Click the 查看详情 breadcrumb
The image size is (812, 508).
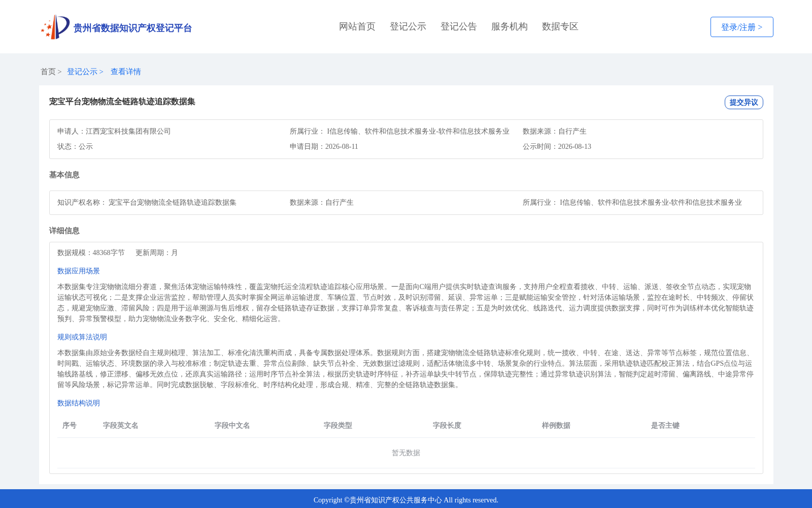point(126,72)
